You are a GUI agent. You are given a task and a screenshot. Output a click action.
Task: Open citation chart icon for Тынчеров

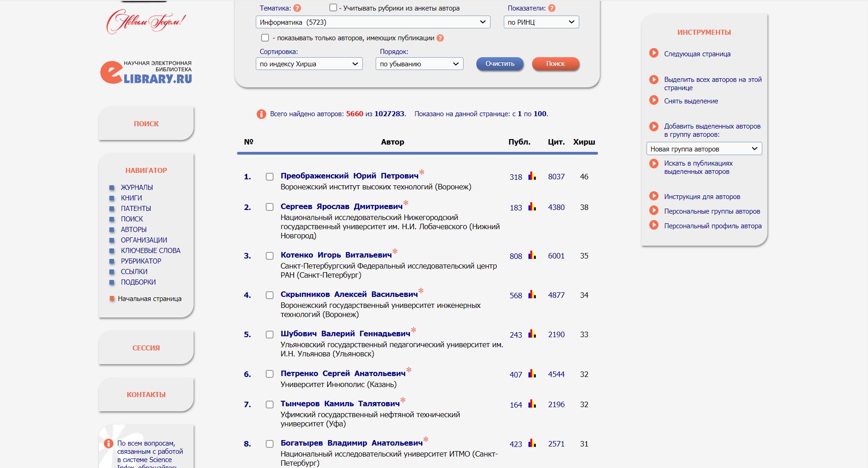[532, 404]
